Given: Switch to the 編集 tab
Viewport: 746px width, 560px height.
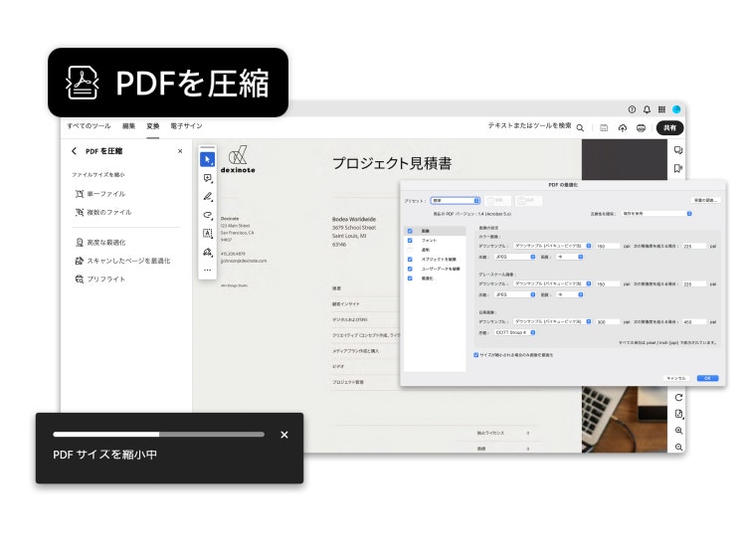Looking at the screenshot, I should coord(128,126).
